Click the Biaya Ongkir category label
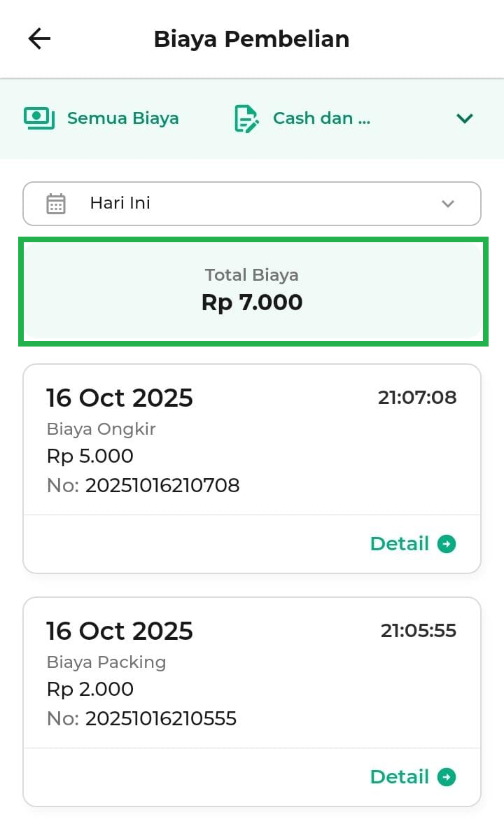The height and width of the screenshot is (824, 504). [101, 429]
